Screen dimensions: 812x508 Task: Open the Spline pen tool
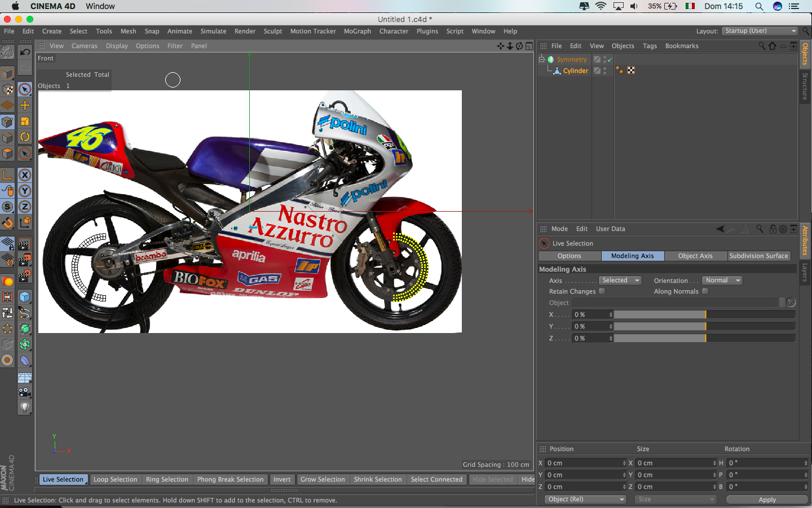pos(25,313)
